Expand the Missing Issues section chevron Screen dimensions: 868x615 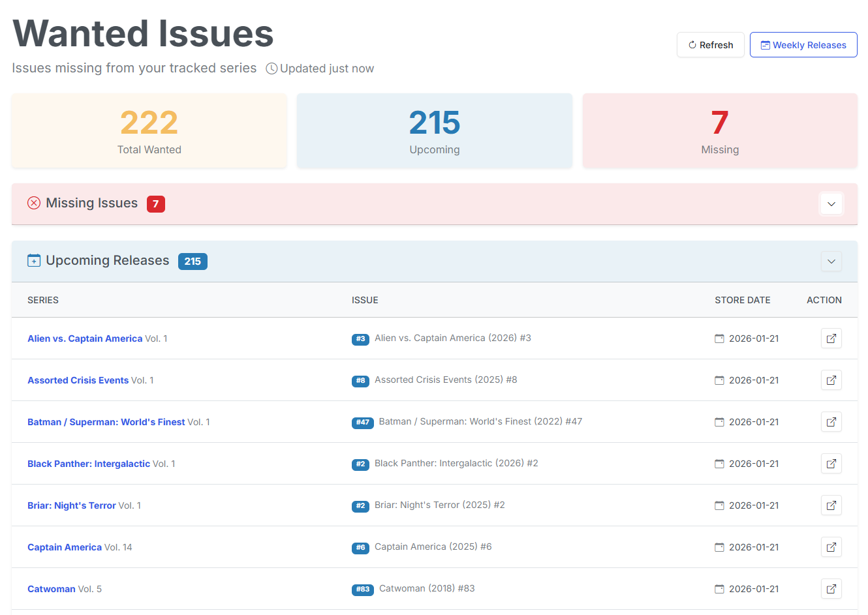(x=831, y=204)
